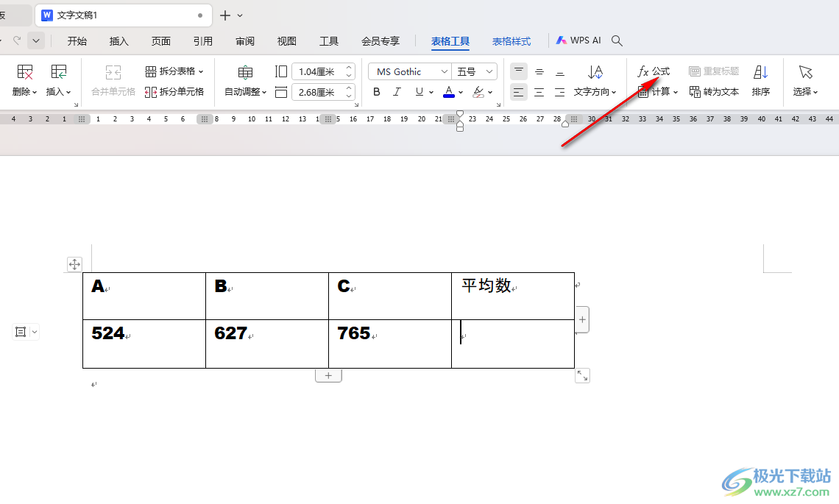Open the Calculate dropdown

[x=658, y=92]
